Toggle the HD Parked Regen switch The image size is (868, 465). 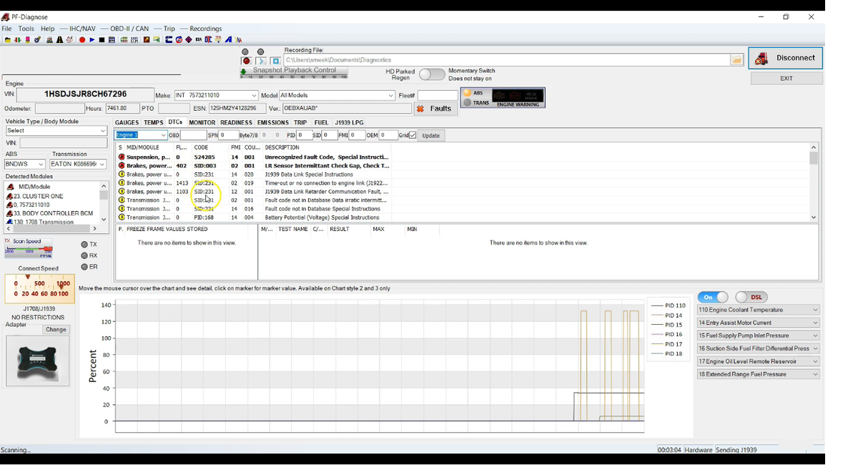(x=432, y=74)
